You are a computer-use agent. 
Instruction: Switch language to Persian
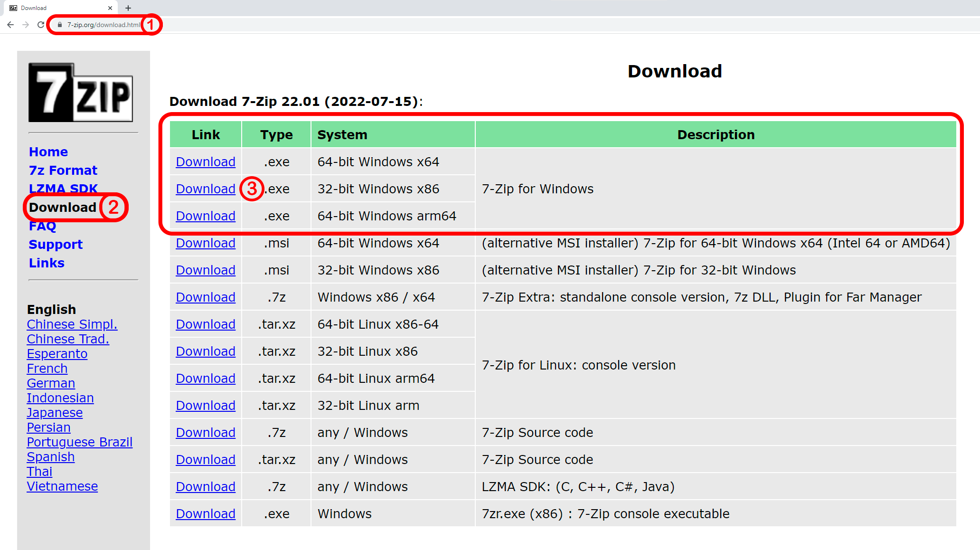click(48, 427)
